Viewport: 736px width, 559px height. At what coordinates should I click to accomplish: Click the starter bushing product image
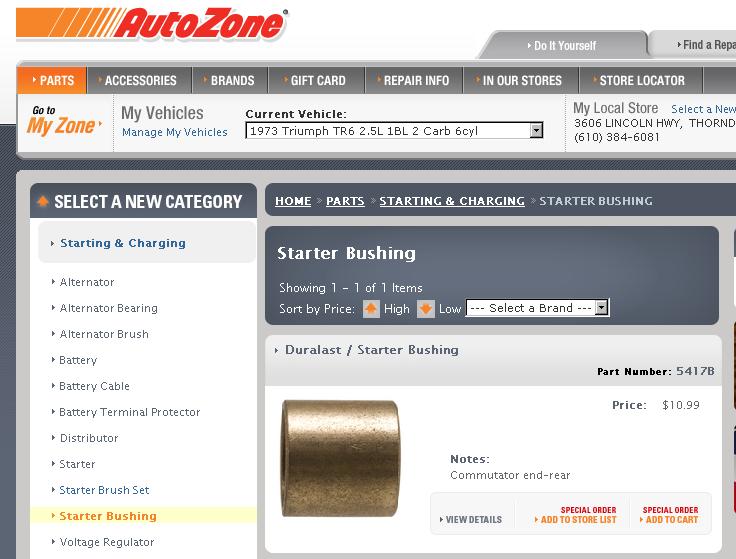[340, 452]
